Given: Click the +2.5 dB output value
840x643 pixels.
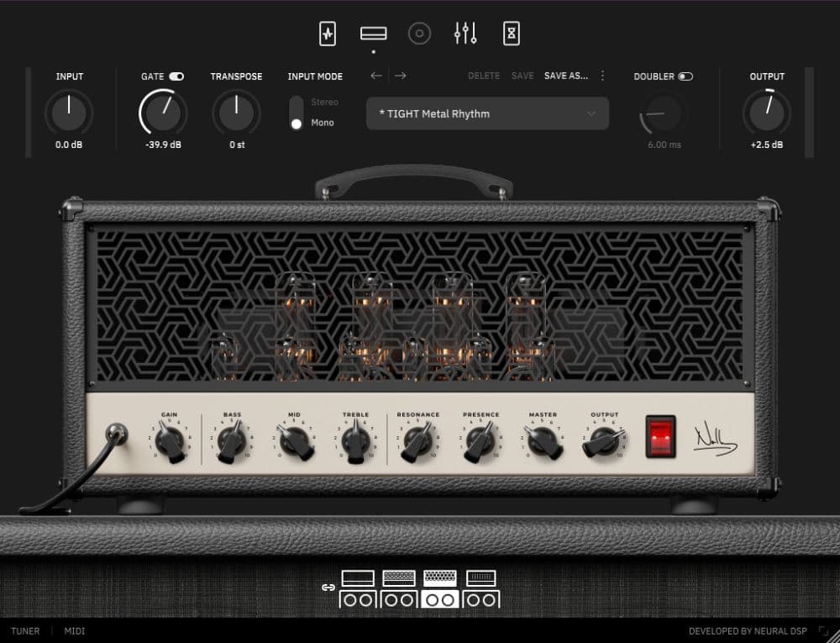Looking at the screenshot, I should [x=767, y=145].
